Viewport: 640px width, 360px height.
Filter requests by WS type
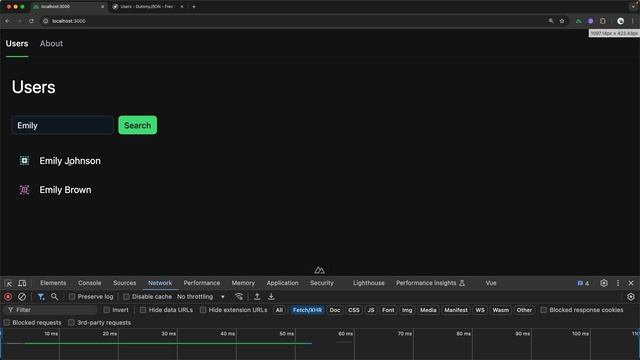click(480, 310)
